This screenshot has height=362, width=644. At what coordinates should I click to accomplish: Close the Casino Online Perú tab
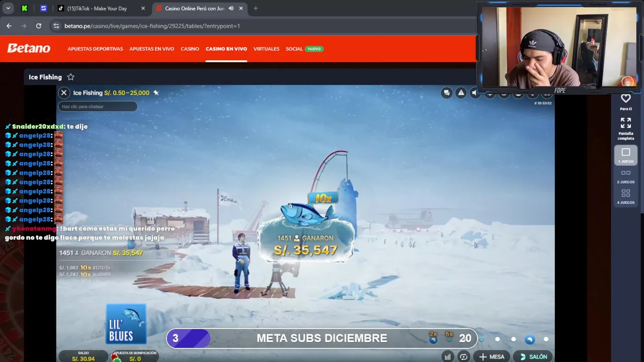tap(241, 9)
